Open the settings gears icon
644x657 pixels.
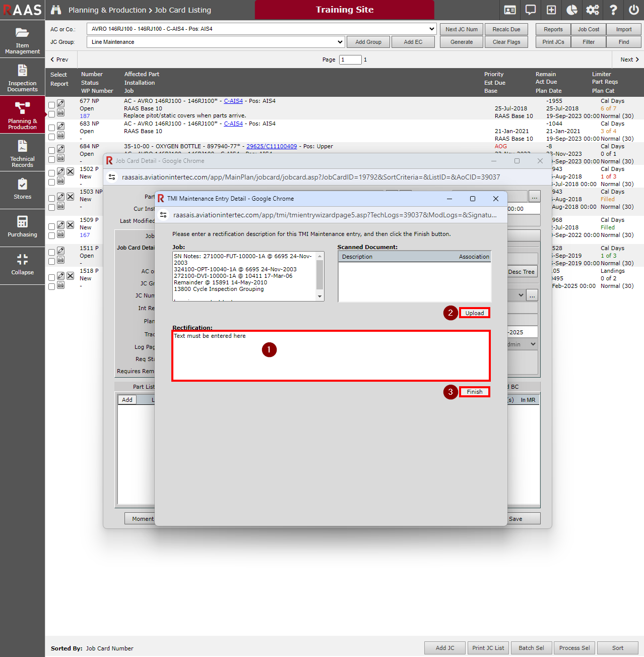[592, 10]
